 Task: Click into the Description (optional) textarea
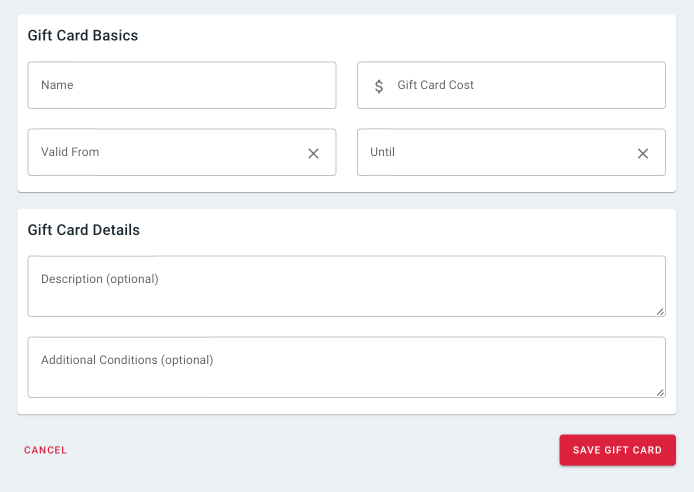347,286
